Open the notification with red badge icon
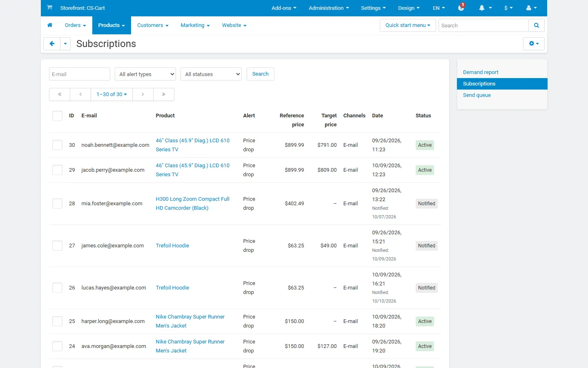 (461, 7)
